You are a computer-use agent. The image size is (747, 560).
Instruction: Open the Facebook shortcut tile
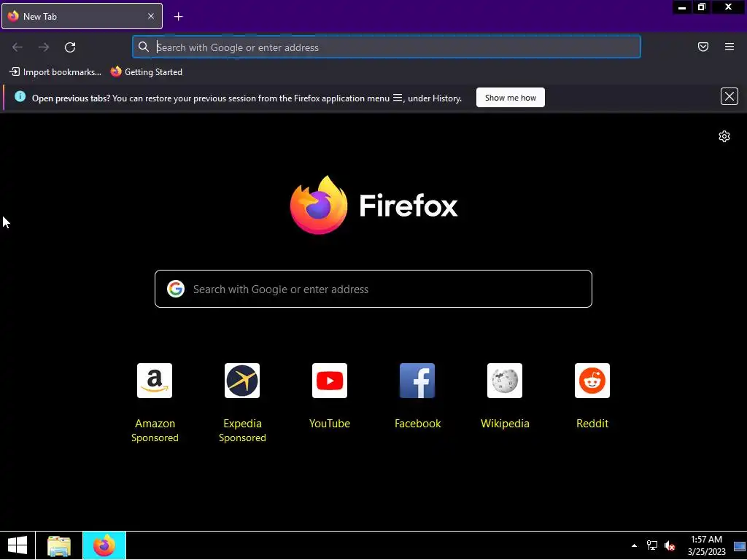pyautogui.click(x=417, y=381)
